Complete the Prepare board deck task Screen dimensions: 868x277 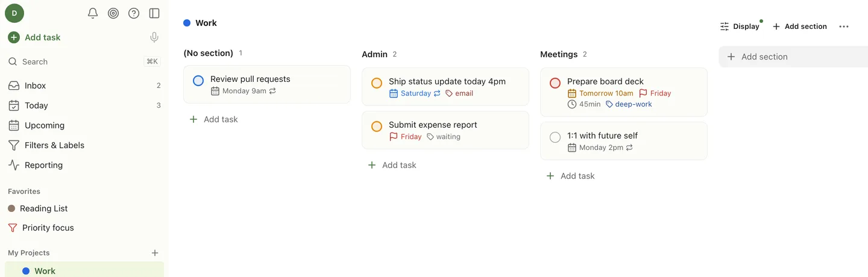555,83
